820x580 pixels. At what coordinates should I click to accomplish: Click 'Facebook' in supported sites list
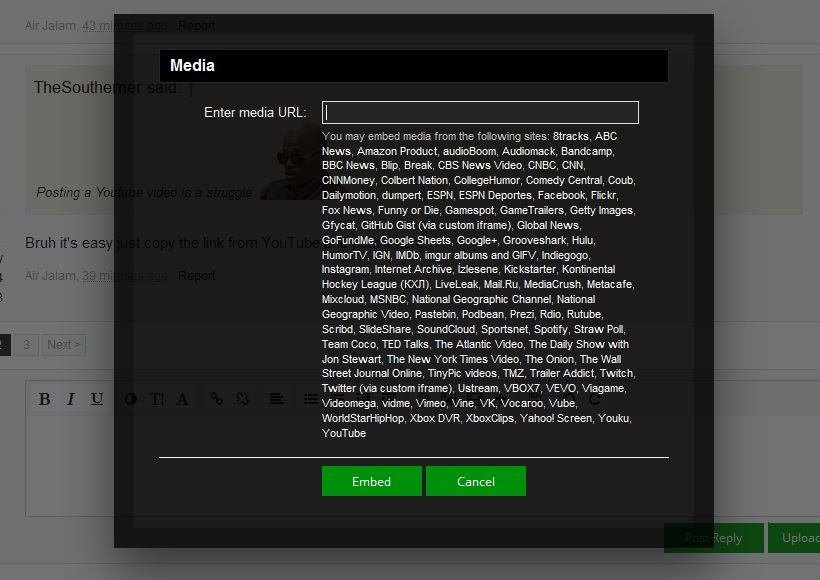[561, 195]
